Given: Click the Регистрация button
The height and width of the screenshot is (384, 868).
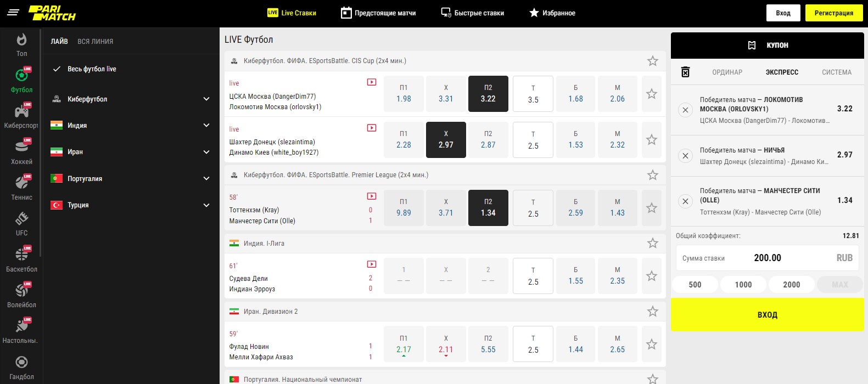Looking at the screenshot, I should point(833,13).
